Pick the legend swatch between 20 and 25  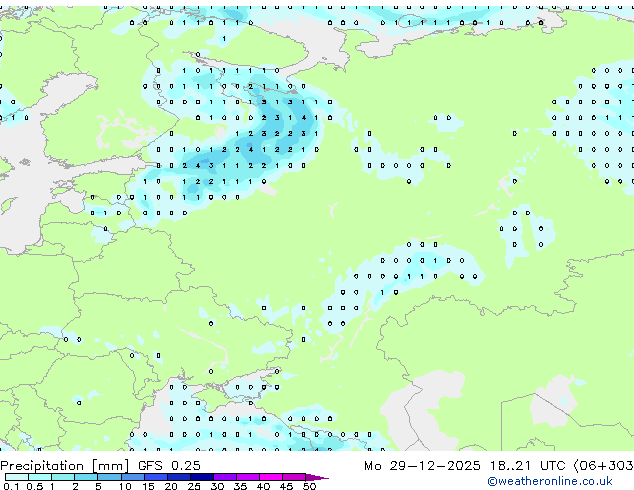coord(179,477)
